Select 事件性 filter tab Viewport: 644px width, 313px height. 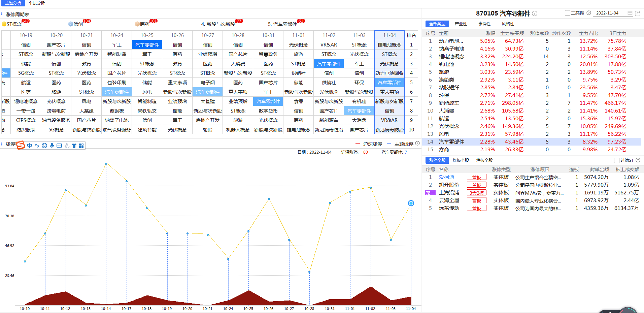coord(484,24)
